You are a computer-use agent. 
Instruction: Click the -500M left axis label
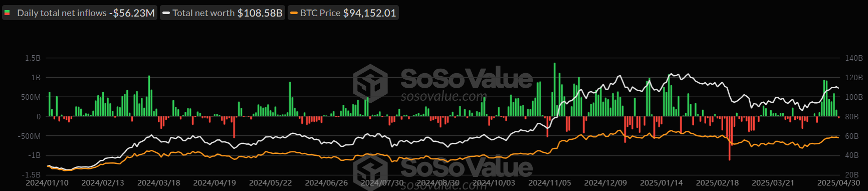(29, 136)
